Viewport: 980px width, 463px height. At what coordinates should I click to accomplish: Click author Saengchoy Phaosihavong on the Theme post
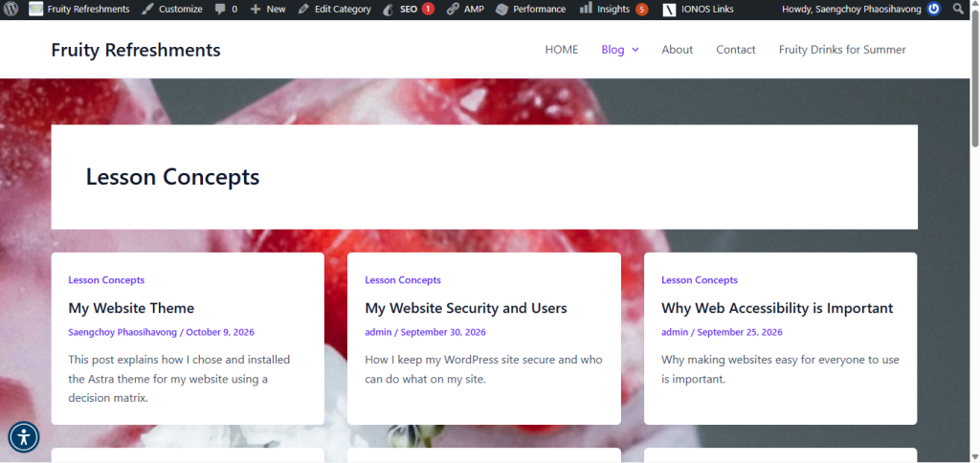(122, 332)
